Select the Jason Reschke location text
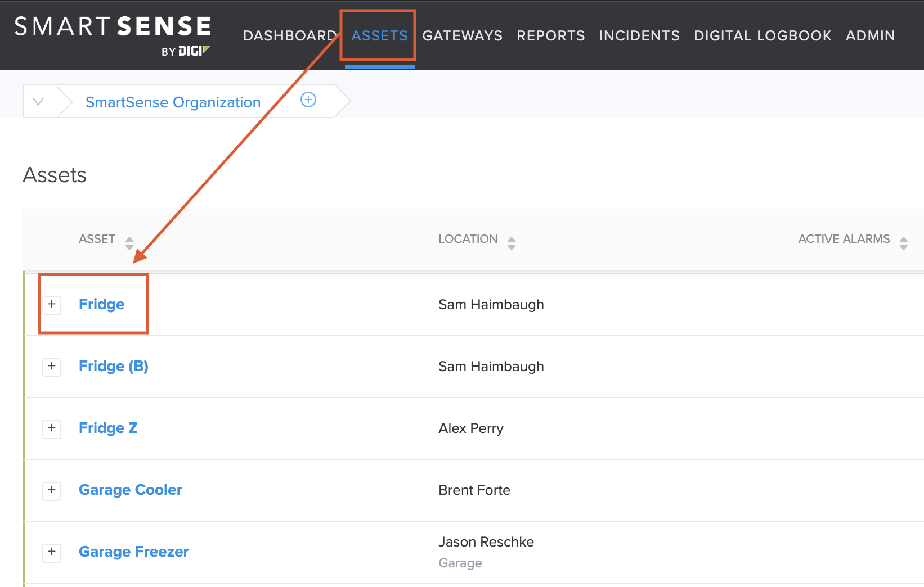This screenshot has height=587, width=924. (x=486, y=541)
